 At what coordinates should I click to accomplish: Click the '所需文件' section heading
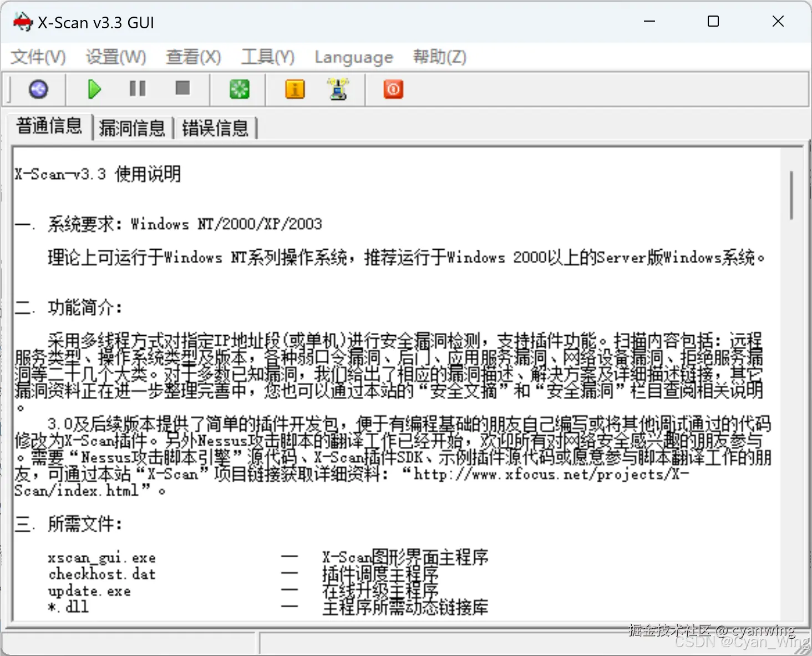[68, 523]
